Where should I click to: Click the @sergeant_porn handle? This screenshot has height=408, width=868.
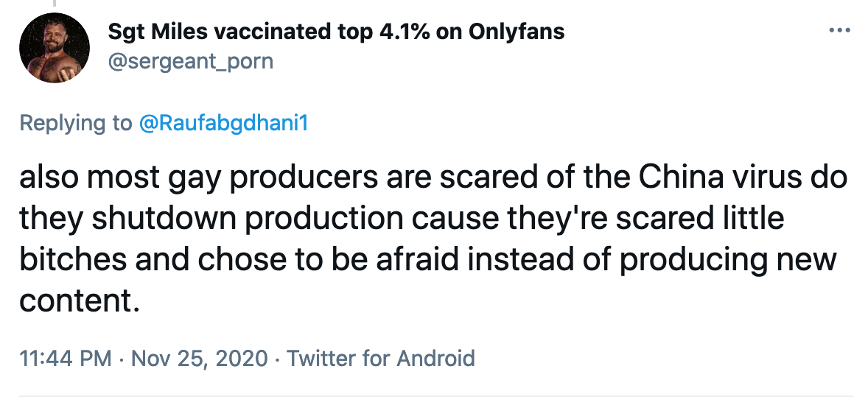tap(190, 60)
